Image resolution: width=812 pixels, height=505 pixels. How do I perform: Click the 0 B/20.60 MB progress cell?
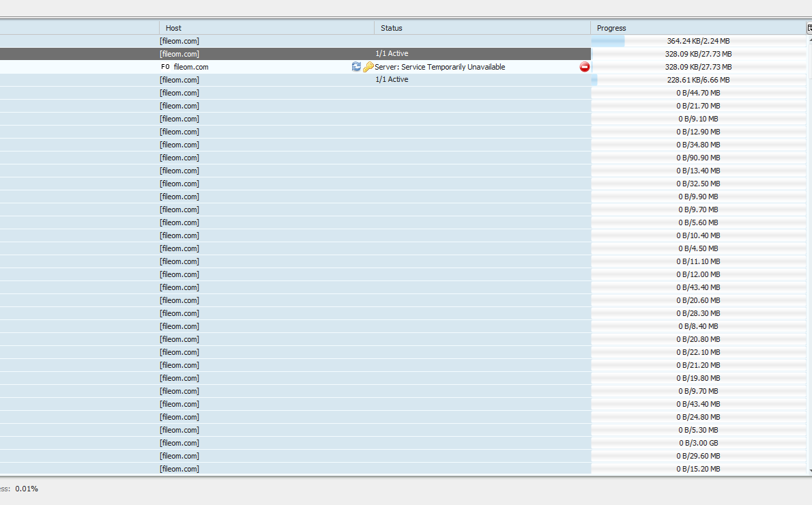coord(699,300)
